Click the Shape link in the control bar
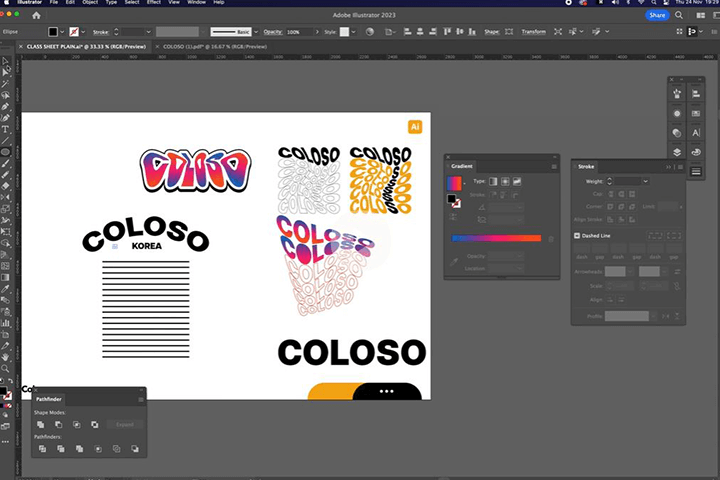Viewport: 720px width, 480px height. [x=491, y=32]
